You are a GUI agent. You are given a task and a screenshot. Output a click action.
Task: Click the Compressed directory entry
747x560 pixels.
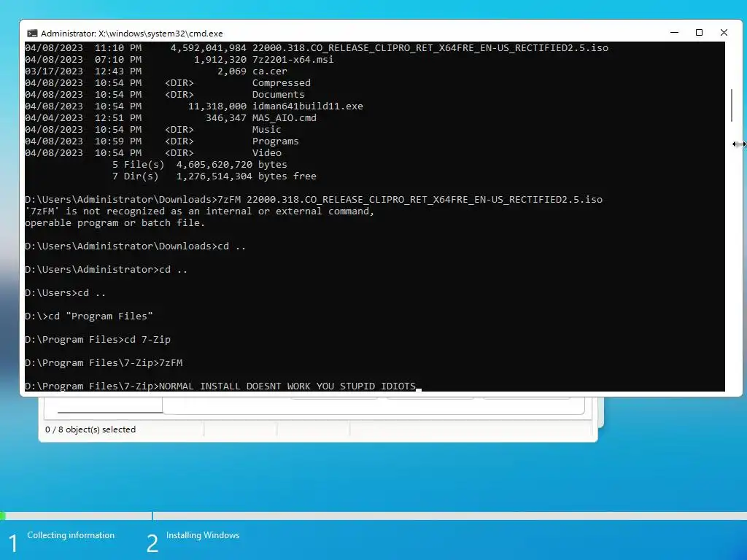tap(281, 83)
